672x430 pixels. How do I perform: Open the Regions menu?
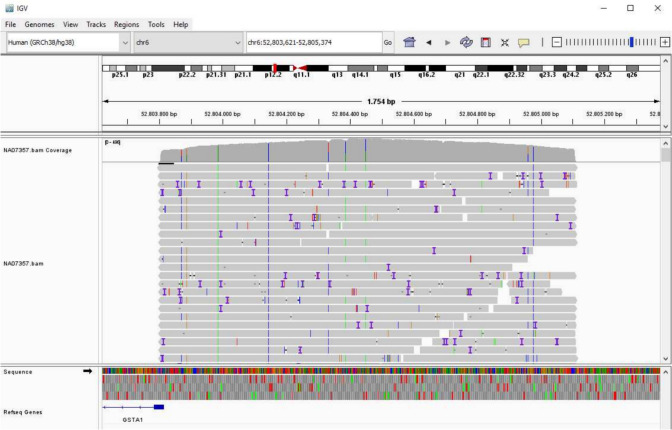(126, 24)
